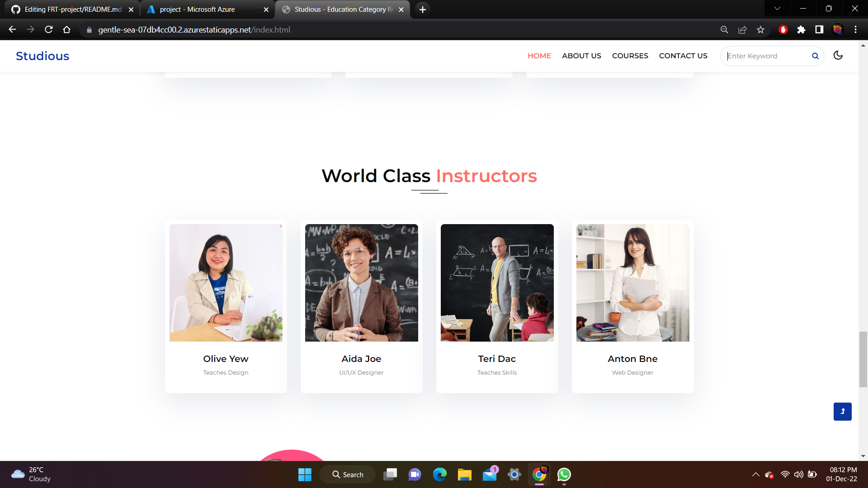The width and height of the screenshot is (868, 488).
Task: Click Aida Joe instructor photo
Action: pyautogui.click(x=361, y=283)
